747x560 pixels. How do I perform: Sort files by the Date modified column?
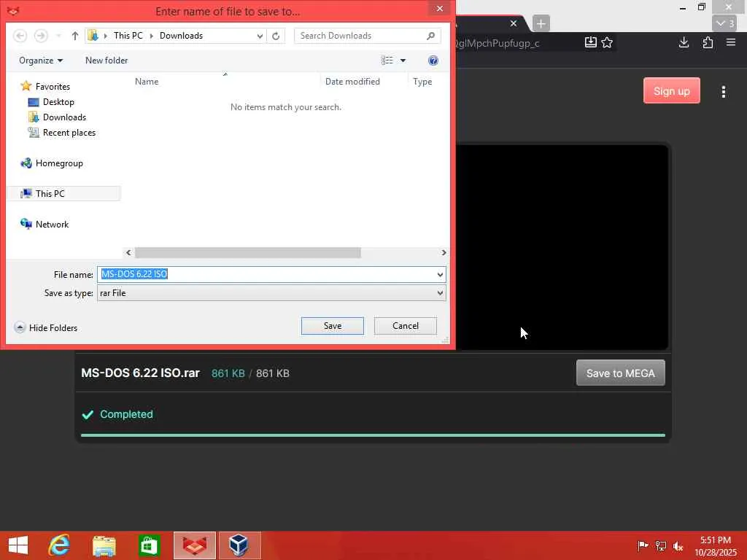point(352,82)
